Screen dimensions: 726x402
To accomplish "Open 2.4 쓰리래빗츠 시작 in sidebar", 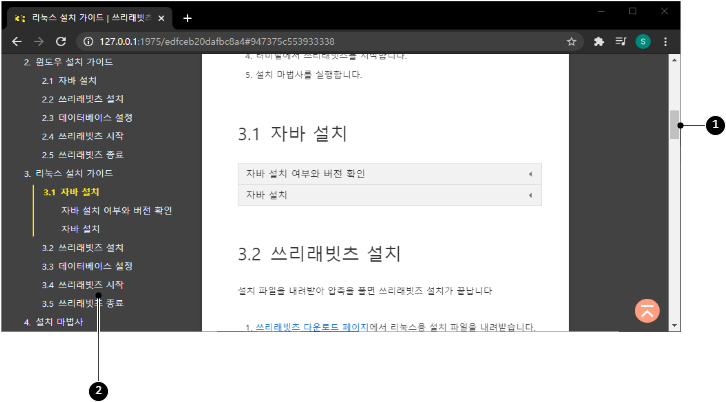I will click(82, 136).
